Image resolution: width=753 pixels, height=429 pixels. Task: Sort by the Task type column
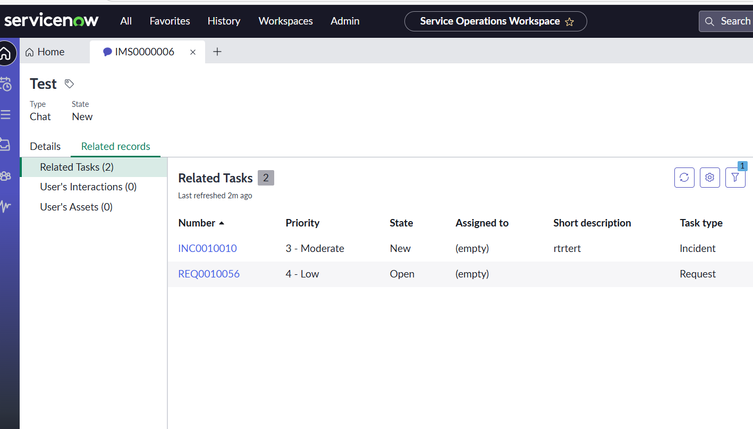(701, 223)
